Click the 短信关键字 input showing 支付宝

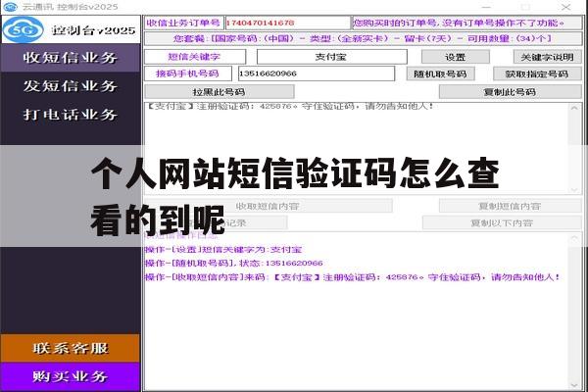[331, 57]
